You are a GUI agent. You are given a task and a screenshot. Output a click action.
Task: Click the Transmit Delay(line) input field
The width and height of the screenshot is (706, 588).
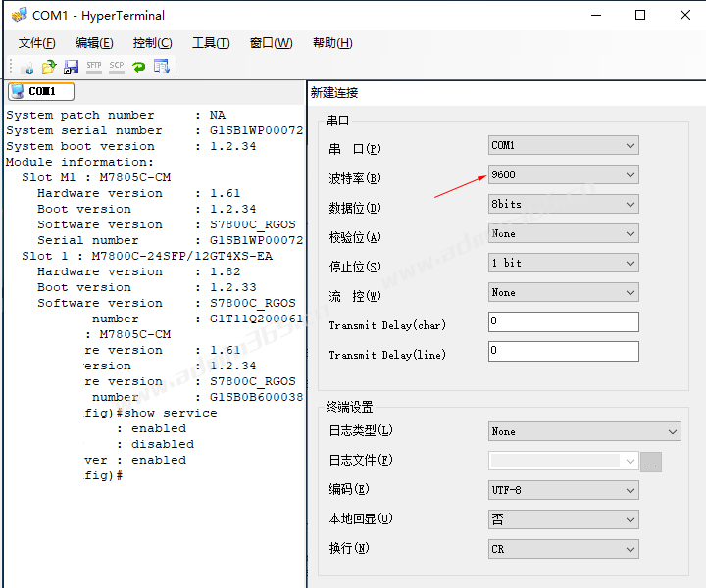[x=563, y=352]
